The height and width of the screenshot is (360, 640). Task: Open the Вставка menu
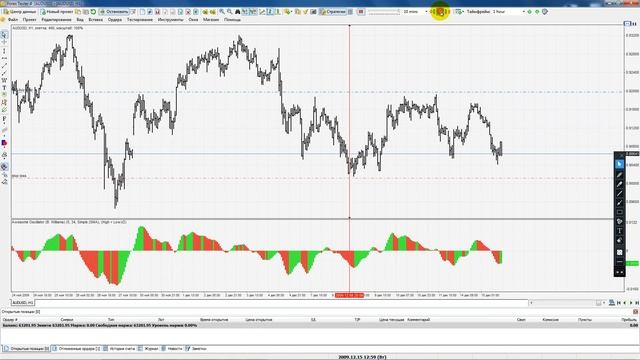click(x=96, y=20)
